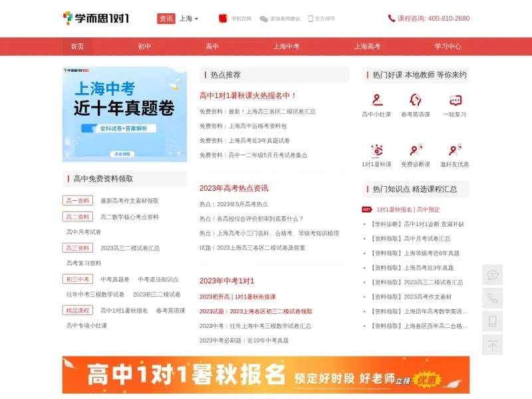Click the 春考英语课 course icon
This screenshot has width=532, height=399.
[416, 100]
